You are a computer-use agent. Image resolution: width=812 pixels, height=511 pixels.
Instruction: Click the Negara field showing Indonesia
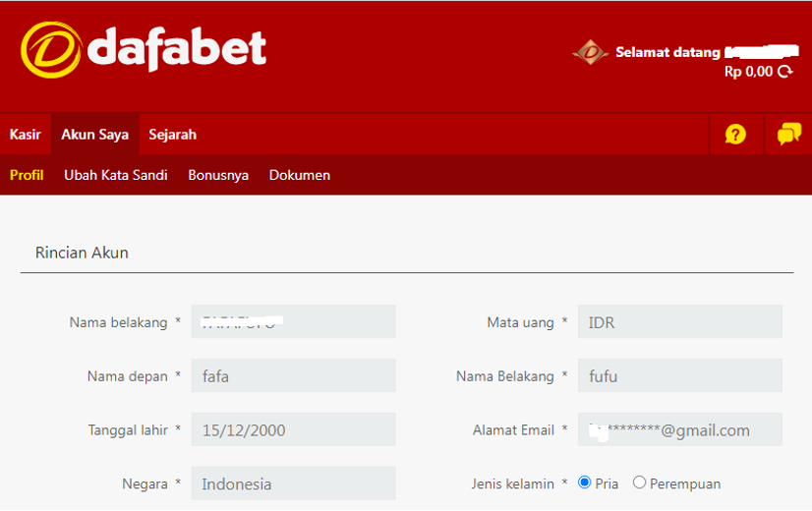coord(294,483)
